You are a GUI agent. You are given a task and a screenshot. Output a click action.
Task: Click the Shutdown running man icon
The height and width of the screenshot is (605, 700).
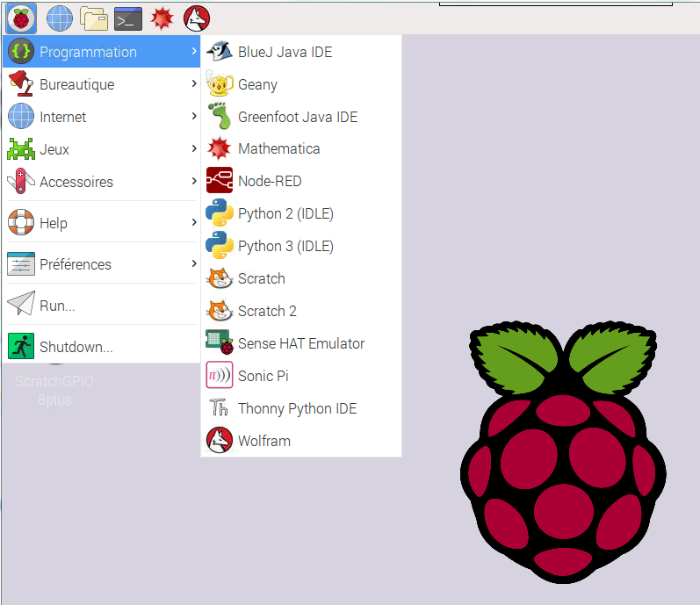click(21, 346)
